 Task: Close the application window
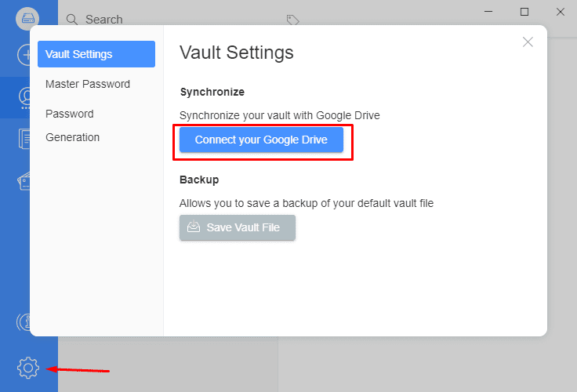(561, 12)
